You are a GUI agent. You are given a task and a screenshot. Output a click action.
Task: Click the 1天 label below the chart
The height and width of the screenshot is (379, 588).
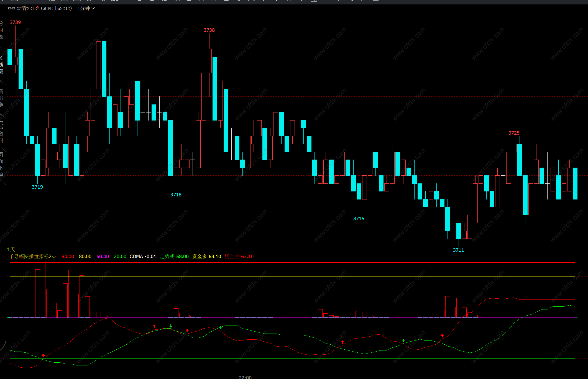point(11,249)
